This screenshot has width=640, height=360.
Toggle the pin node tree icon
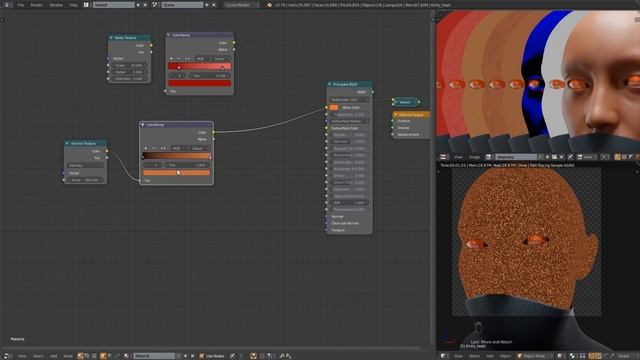(x=232, y=356)
